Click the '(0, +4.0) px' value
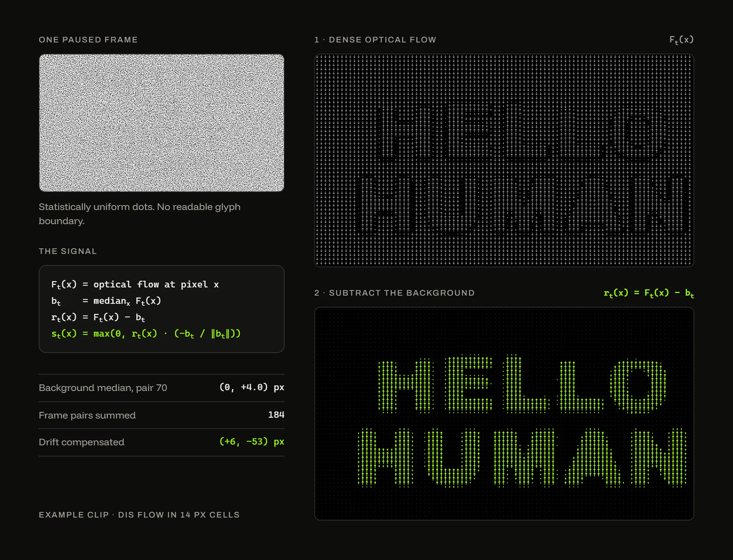 pyautogui.click(x=252, y=387)
